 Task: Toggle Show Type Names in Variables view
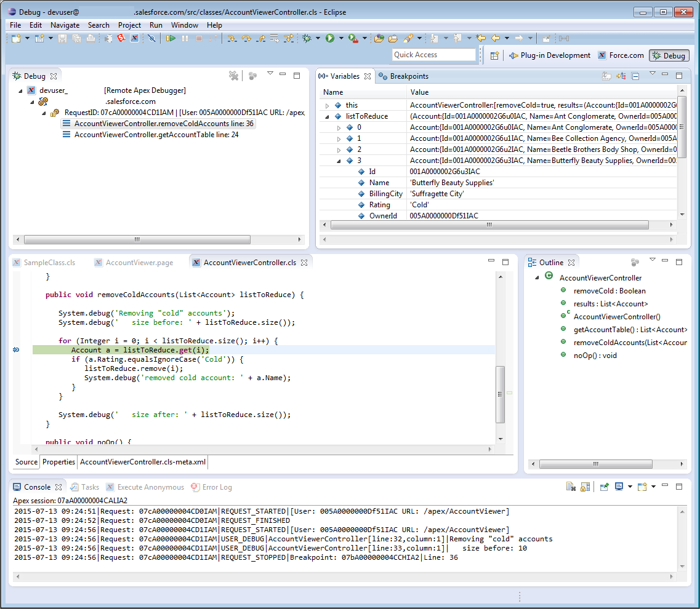point(606,76)
